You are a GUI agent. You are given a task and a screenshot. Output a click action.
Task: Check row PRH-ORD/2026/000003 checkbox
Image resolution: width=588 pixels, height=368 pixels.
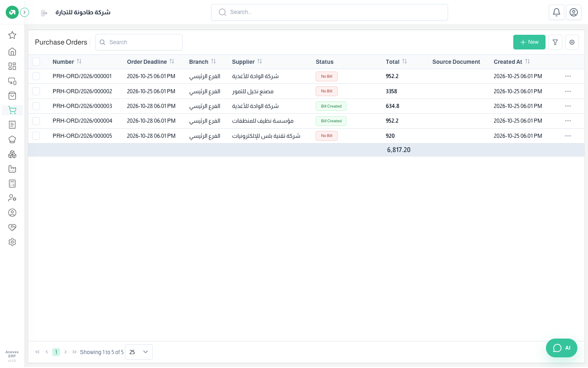pos(36,106)
